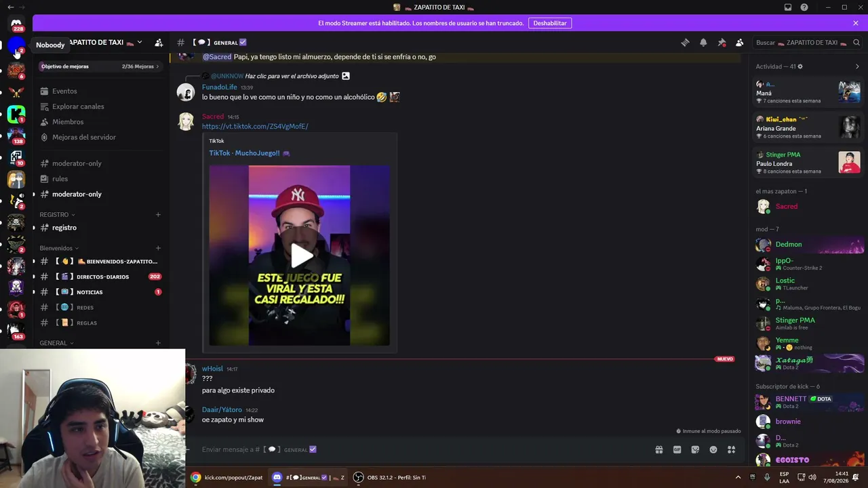Click the microphone tray icon
Screen dimensions: 868x488
point(767,477)
